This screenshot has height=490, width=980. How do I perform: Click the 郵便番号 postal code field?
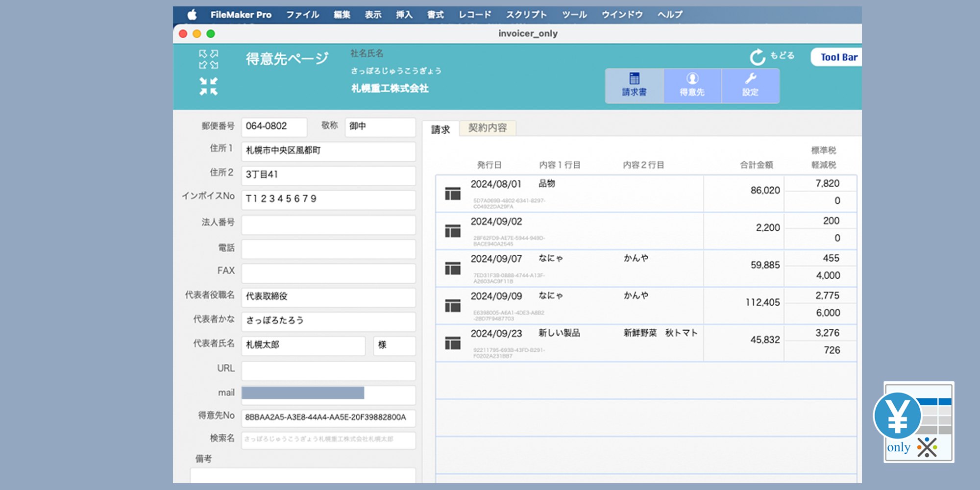click(x=274, y=126)
